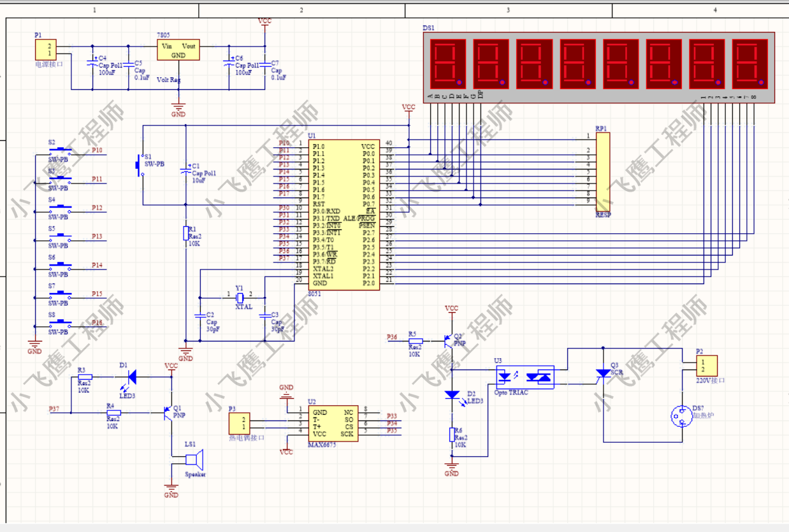Viewport: 789px width, 532px height.
Task: Click the VCC port below U2
Action: click(x=286, y=448)
